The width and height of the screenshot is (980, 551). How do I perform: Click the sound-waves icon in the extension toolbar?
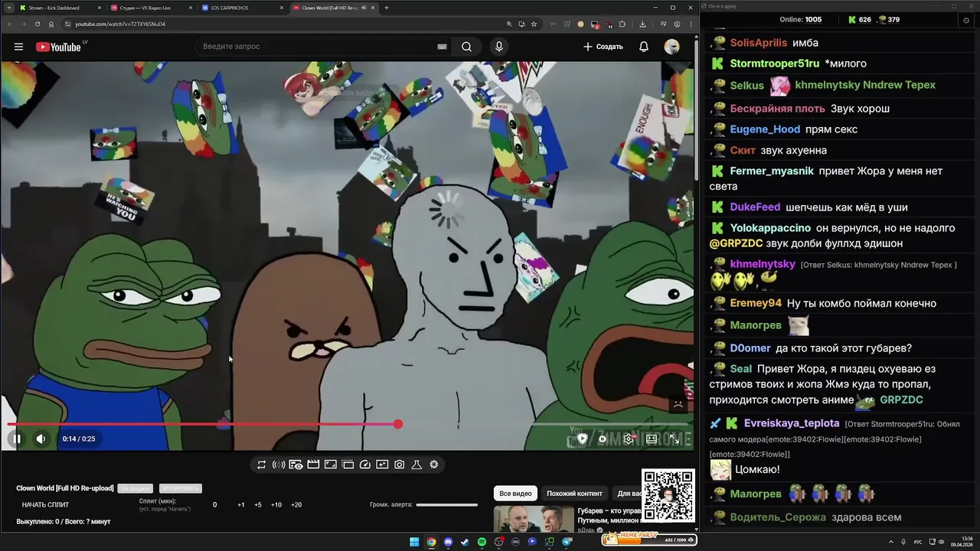279,465
